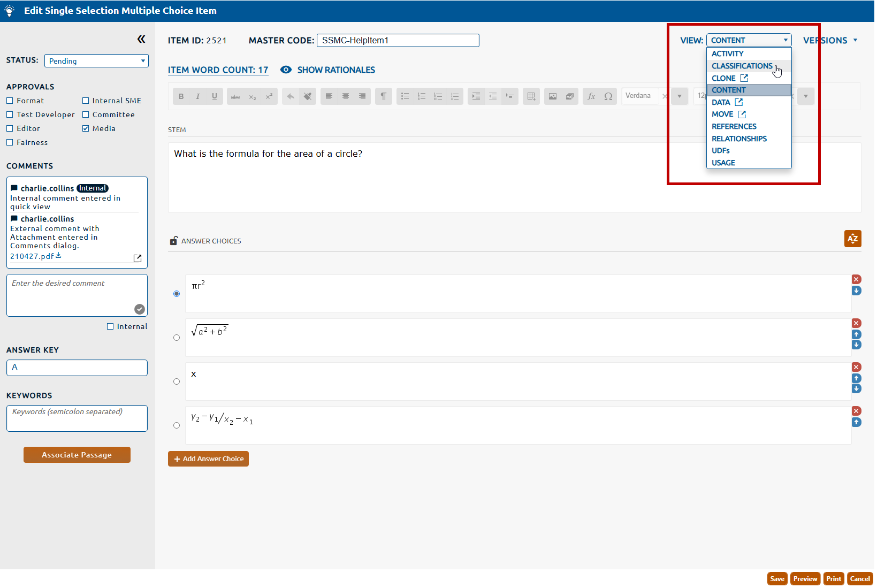Viewport: 877px width, 588px height.
Task: Delete the first answer choice
Action: click(x=856, y=279)
